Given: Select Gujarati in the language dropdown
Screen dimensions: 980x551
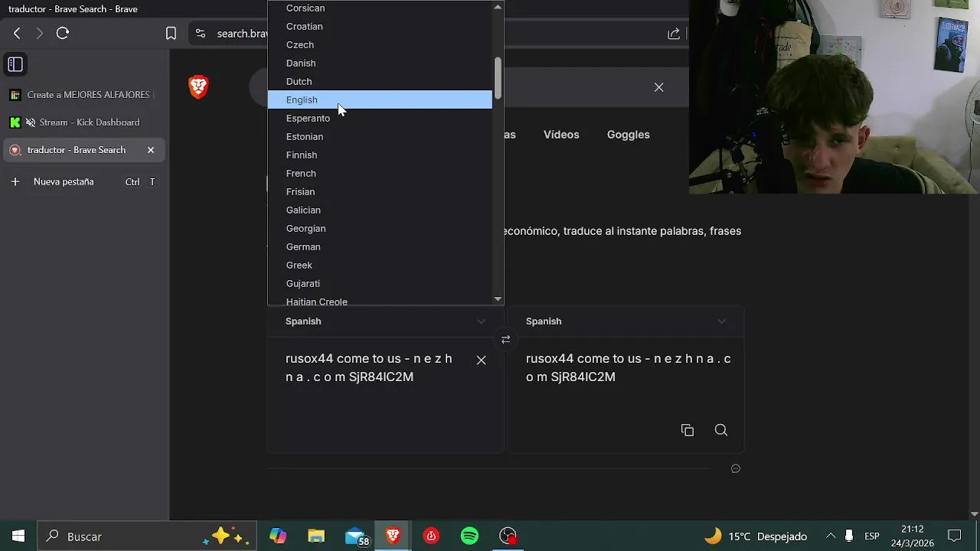Looking at the screenshot, I should [380, 283].
